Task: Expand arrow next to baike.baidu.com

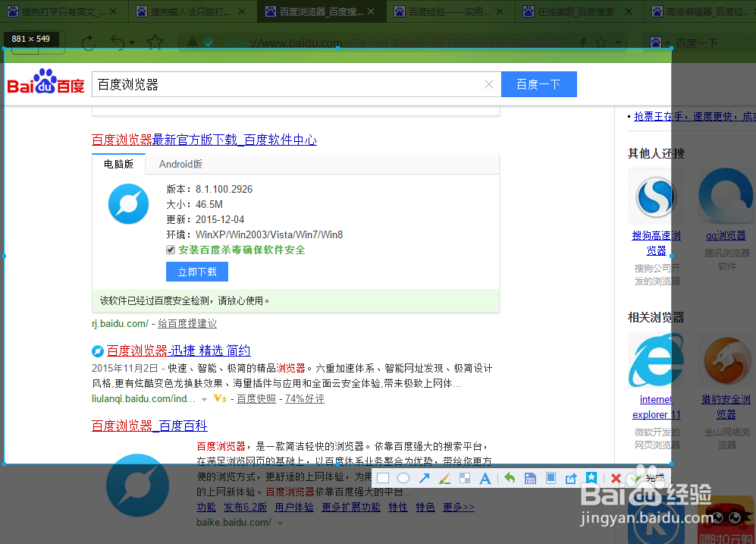Action: click(x=280, y=523)
